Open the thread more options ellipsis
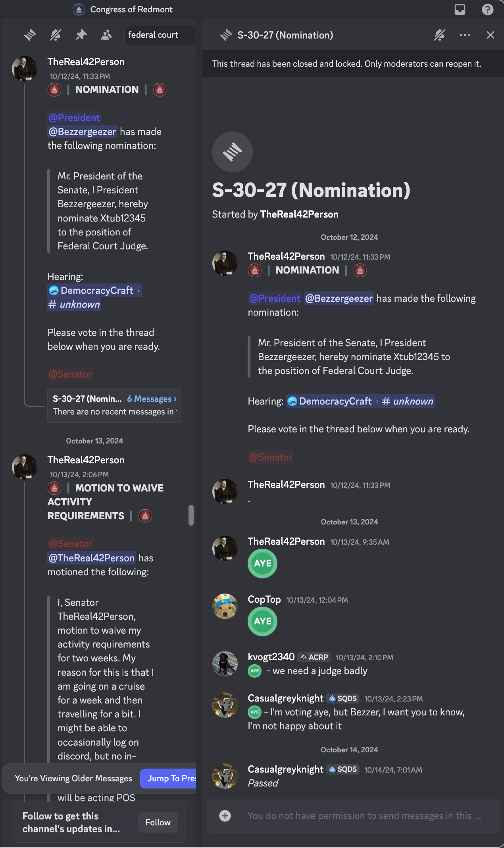This screenshot has height=848, width=504. pos(465,35)
